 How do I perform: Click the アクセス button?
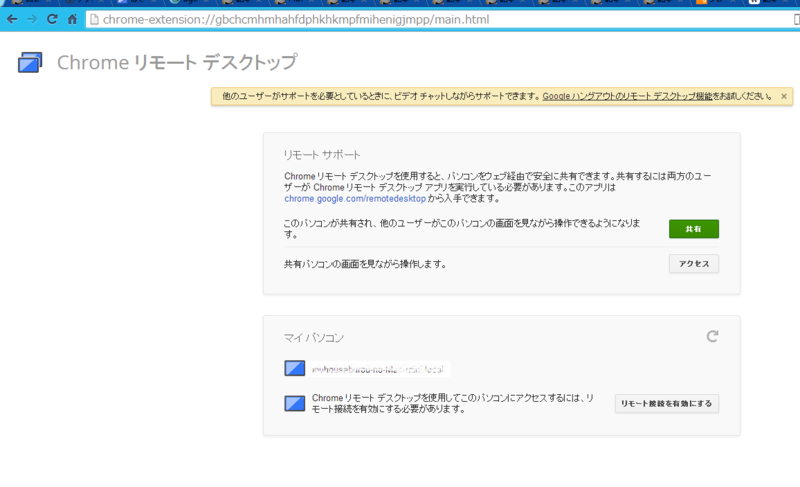point(694,264)
